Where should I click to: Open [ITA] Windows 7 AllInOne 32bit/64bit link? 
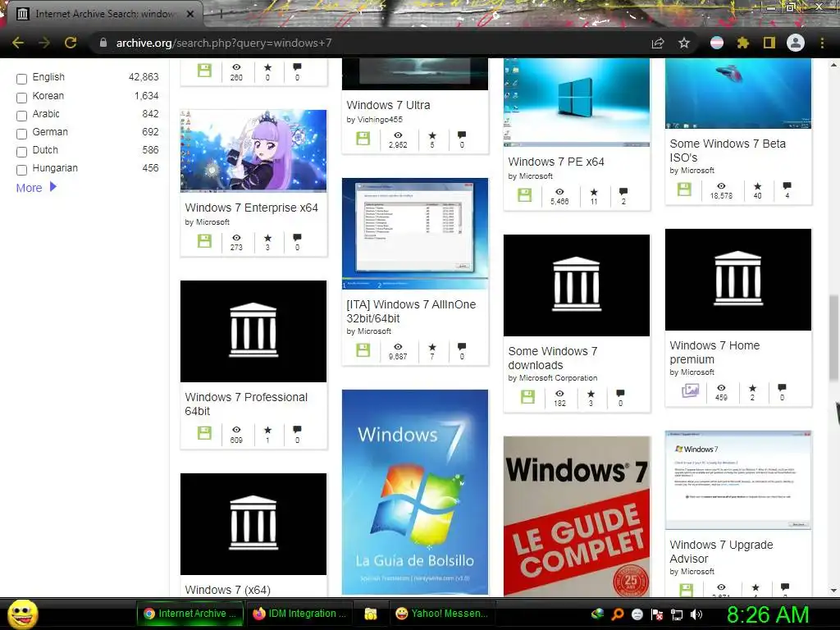click(411, 311)
